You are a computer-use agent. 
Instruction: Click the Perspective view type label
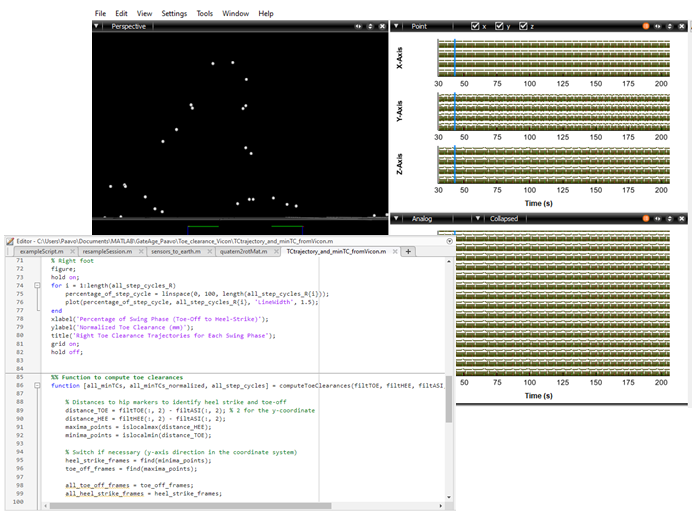129,26
